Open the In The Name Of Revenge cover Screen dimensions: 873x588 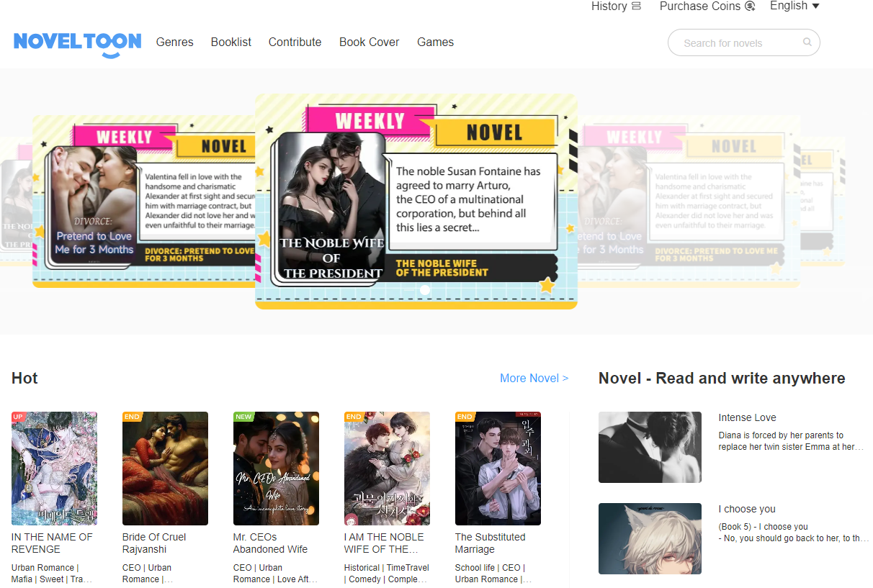tap(55, 469)
